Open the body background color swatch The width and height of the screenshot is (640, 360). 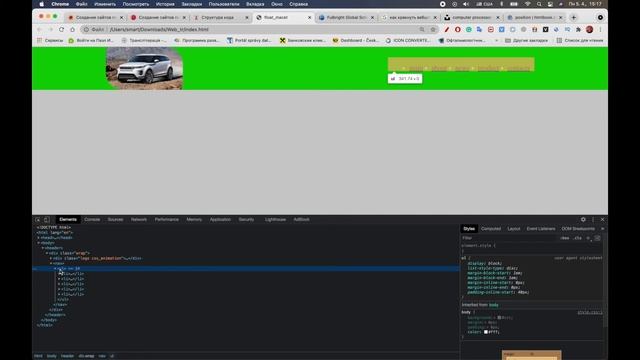point(499,318)
